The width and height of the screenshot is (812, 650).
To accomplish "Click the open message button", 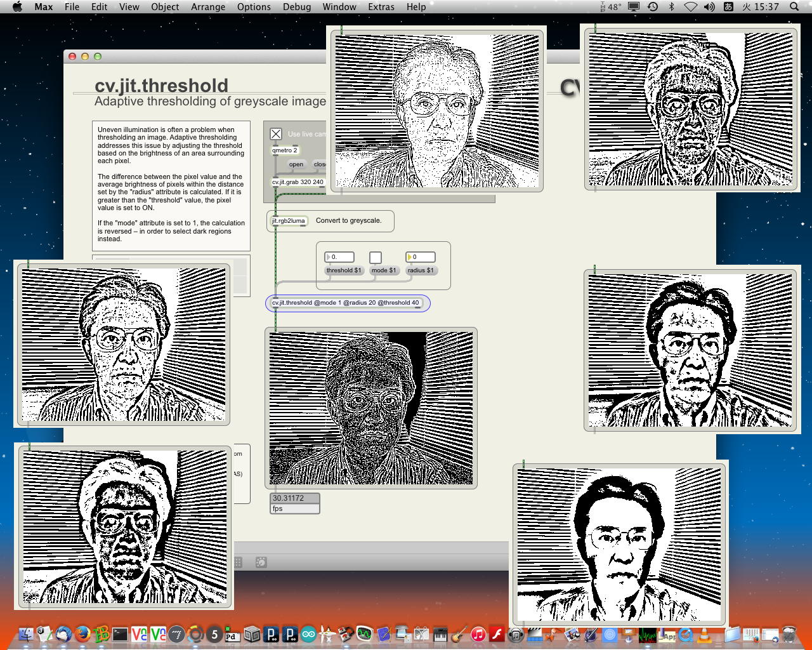I will tap(296, 164).
